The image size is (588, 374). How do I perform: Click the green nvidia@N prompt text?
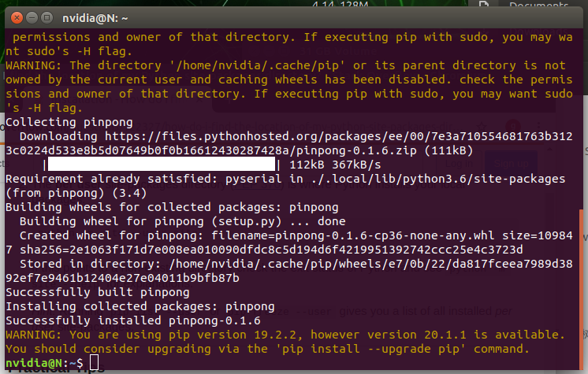click(34, 363)
